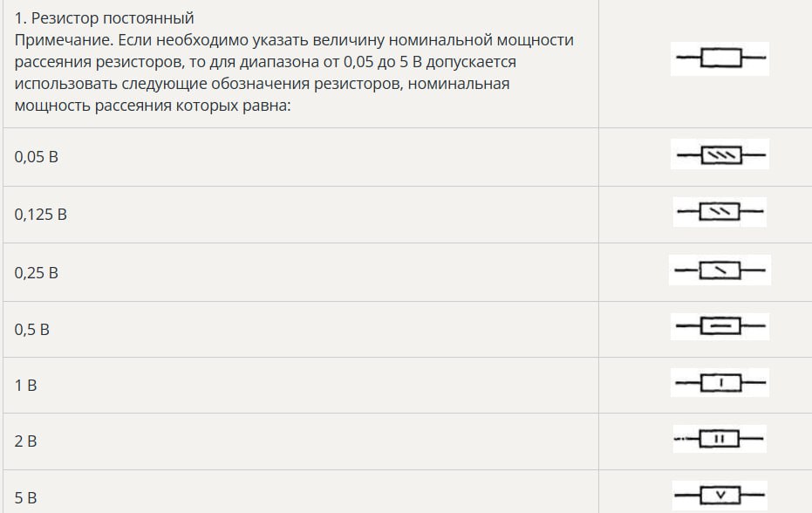
Task: Click the text 'мощность рассеяния которых равна:'
Action: click(153, 106)
